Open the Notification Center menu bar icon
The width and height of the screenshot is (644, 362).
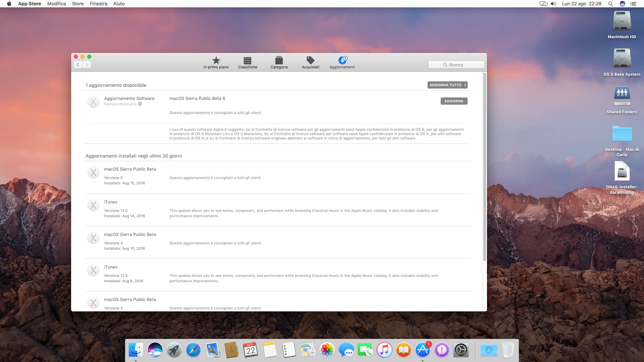coord(633,4)
